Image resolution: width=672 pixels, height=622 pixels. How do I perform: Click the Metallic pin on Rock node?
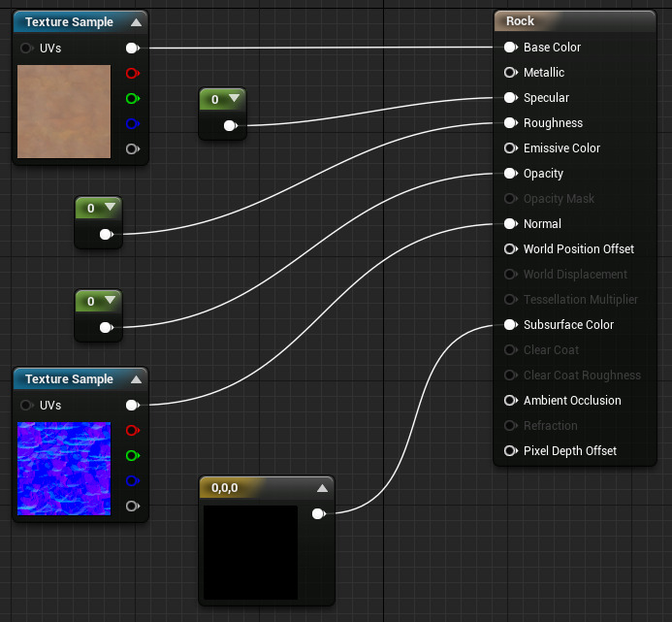[x=510, y=73]
